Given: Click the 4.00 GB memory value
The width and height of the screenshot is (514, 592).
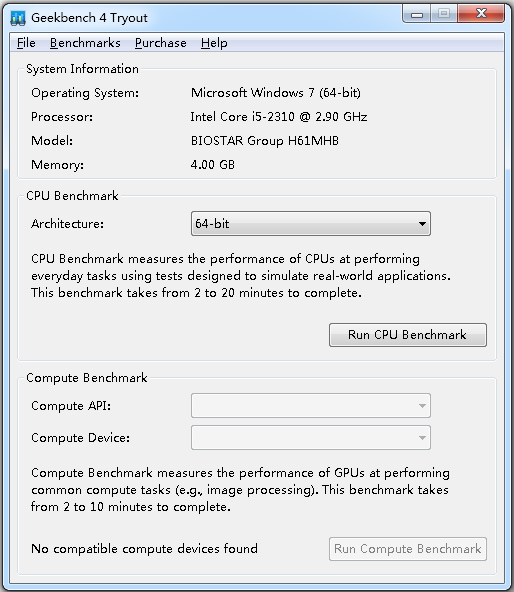Looking at the screenshot, I should coord(213,165).
